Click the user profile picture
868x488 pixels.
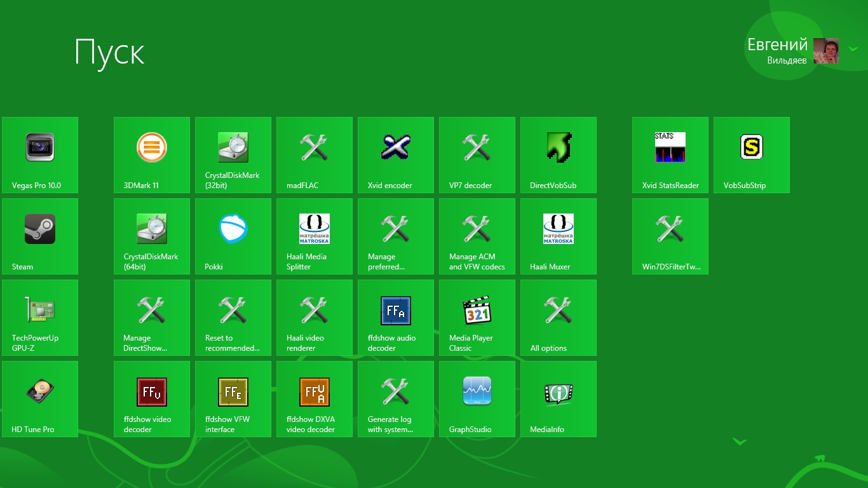coord(826,51)
